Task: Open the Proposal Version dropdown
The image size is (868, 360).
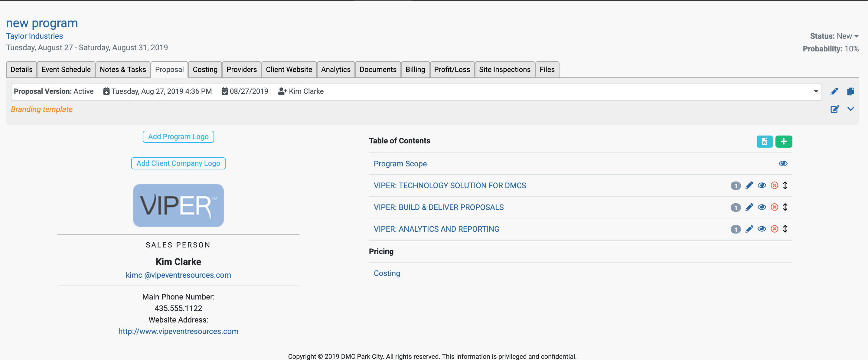Action: click(416, 92)
